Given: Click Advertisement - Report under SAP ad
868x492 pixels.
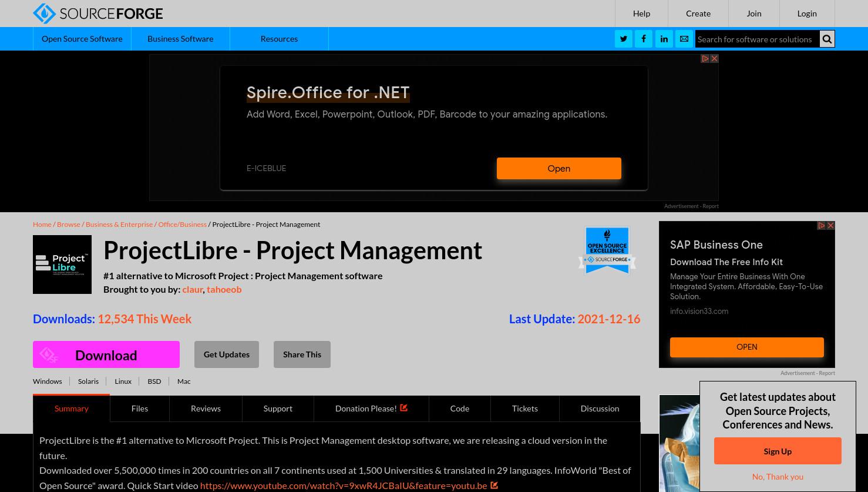Looking at the screenshot, I should [808, 373].
